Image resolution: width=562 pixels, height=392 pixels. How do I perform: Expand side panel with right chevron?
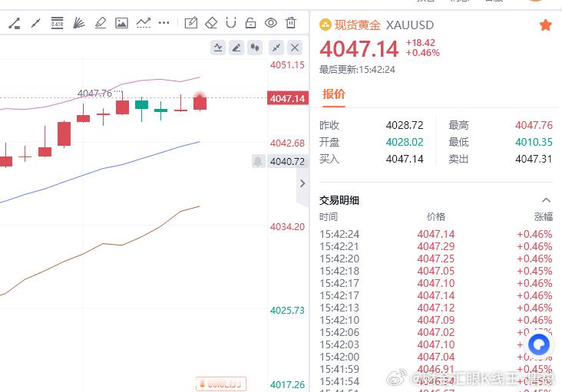point(302,183)
